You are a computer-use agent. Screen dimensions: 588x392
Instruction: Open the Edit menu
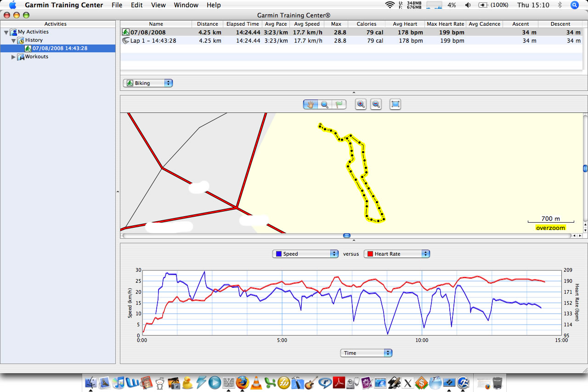[x=136, y=5]
